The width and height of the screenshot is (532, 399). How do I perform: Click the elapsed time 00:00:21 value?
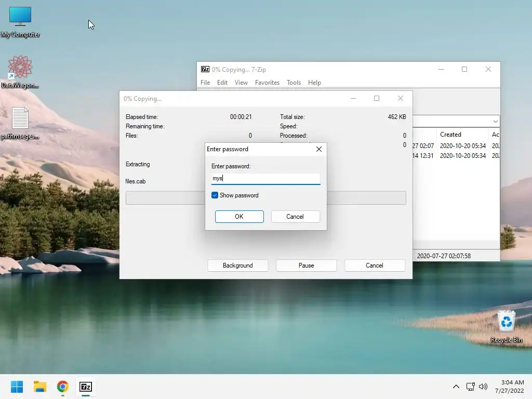tap(241, 117)
